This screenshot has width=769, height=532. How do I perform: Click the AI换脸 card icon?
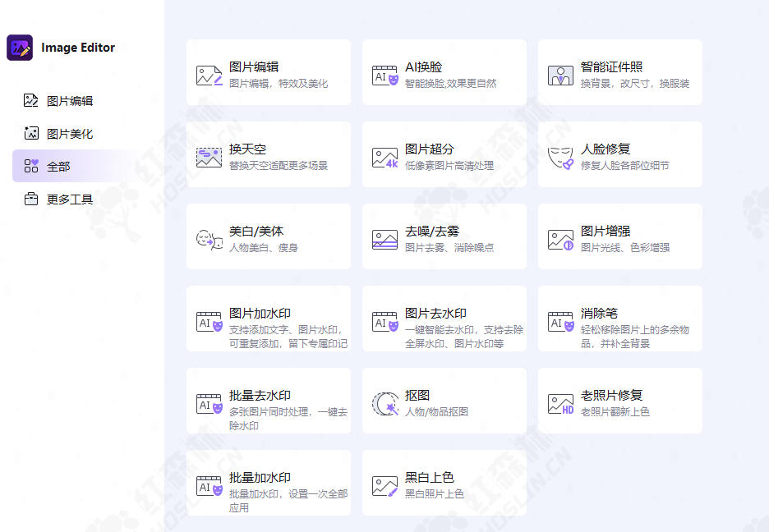click(x=385, y=76)
